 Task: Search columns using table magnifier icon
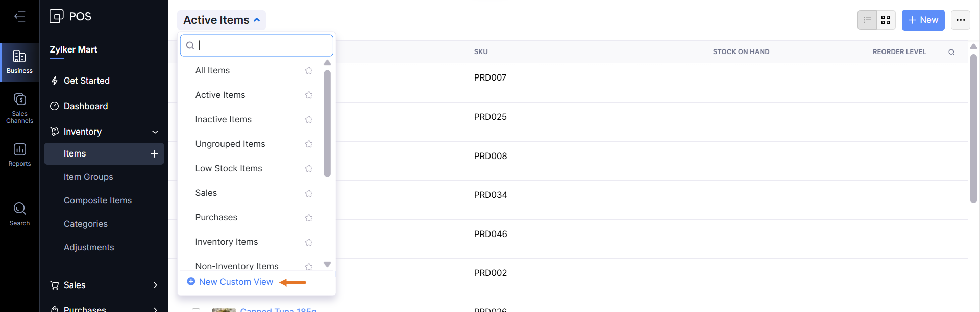pos(951,52)
